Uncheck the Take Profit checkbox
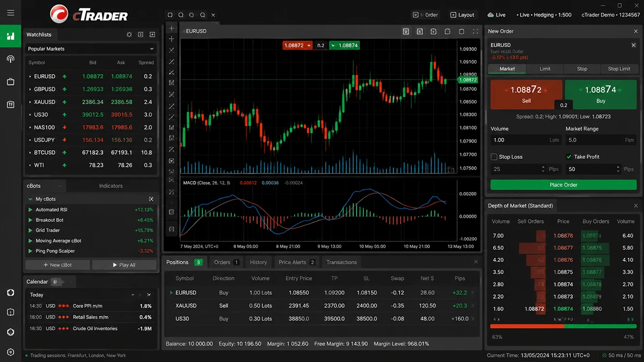This screenshot has width=644, height=362. [x=569, y=157]
